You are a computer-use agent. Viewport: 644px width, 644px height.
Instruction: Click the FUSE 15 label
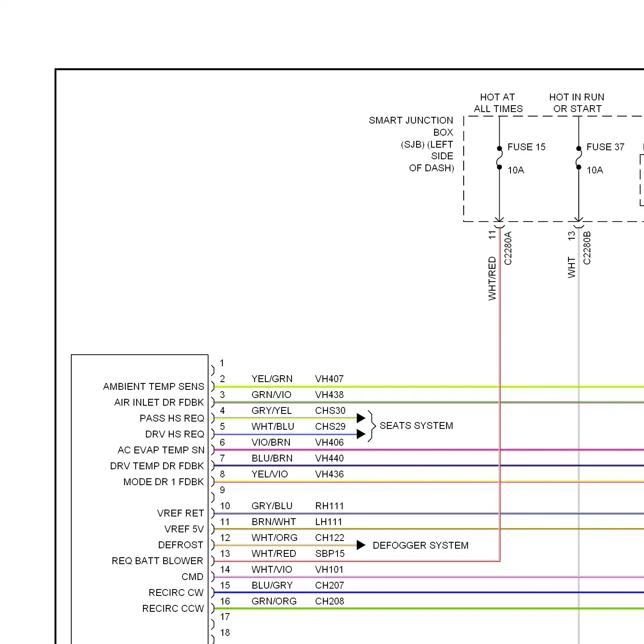[526, 147]
